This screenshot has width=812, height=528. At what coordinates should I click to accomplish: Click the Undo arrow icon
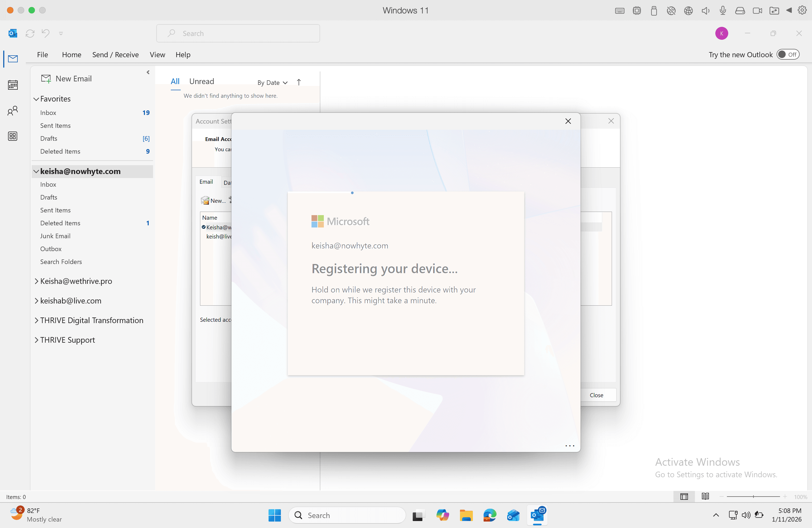coord(45,33)
